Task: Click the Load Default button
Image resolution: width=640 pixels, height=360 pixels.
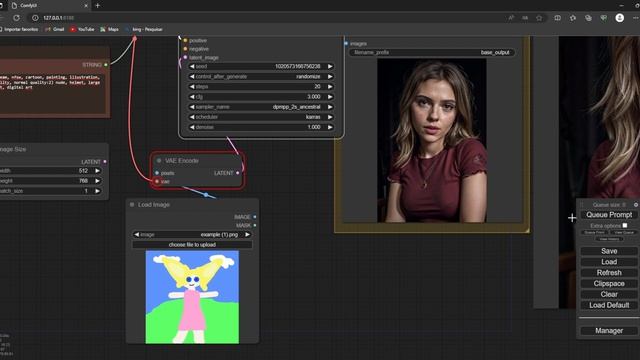Action: click(x=609, y=305)
